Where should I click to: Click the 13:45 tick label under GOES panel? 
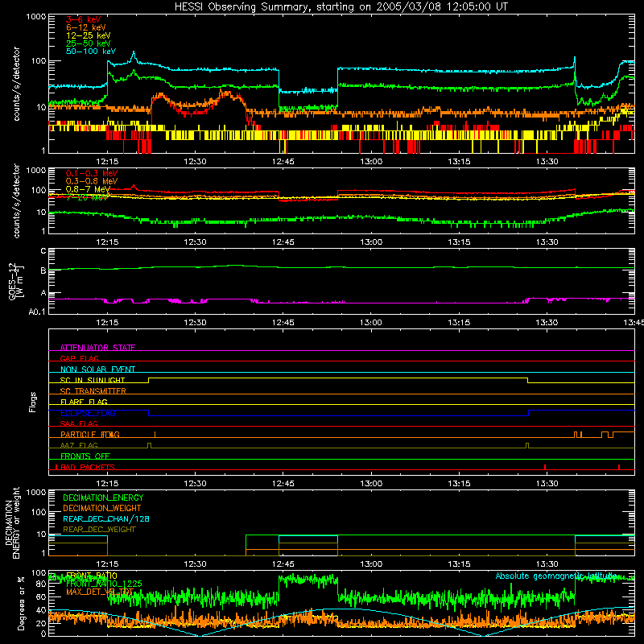pos(634,323)
